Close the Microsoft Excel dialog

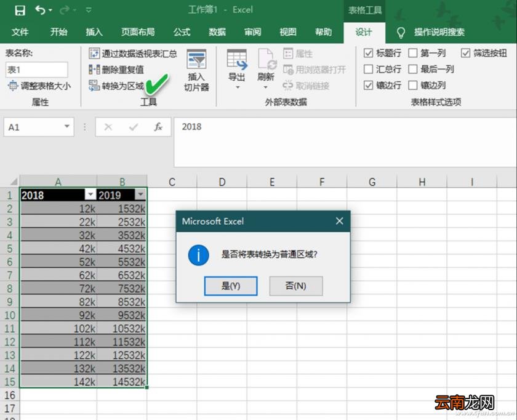(x=339, y=221)
